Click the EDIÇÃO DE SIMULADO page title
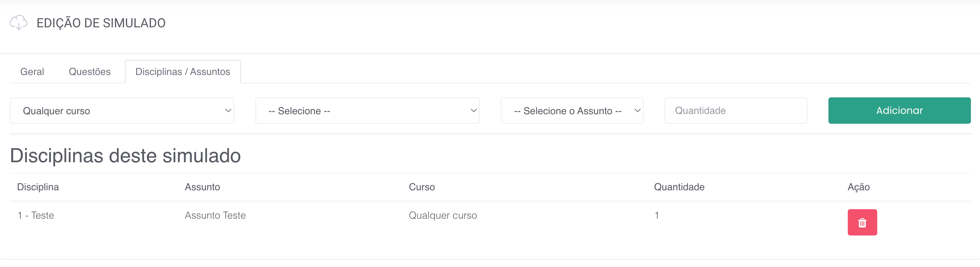The width and height of the screenshot is (980, 267). click(101, 23)
